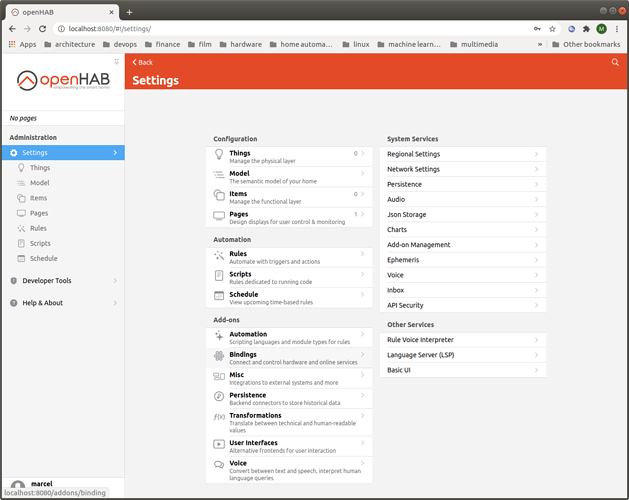Click the Items stacked squares icon in Configuration
This screenshot has height=500, width=629.
[x=219, y=195]
